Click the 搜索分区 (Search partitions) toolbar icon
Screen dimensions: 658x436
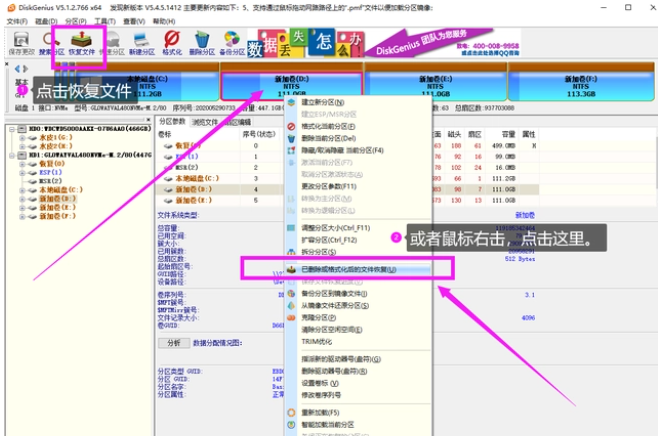click(x=51, y=41)
